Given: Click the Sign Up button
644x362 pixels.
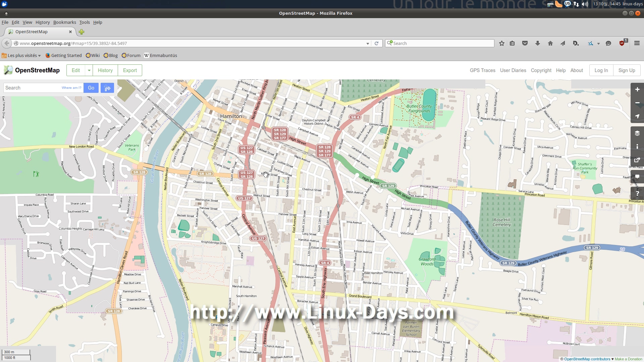Looking at the screenshot, I should click(x=627, y=70).
